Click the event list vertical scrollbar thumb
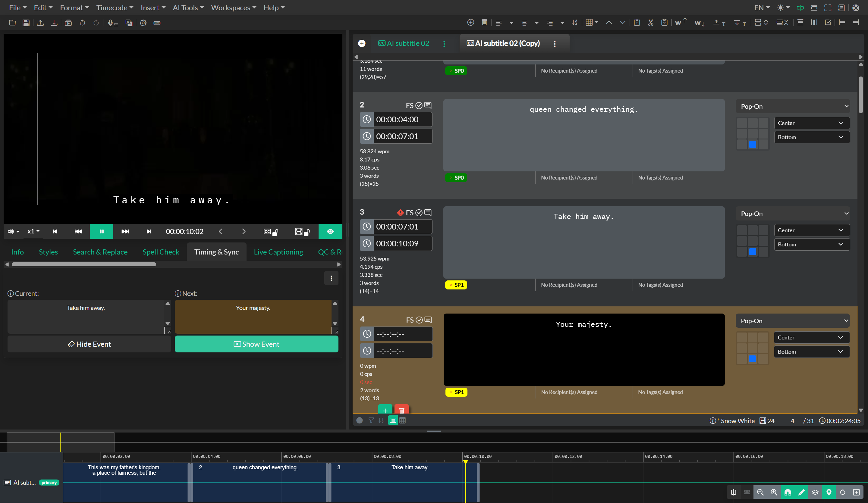Viewport: 868px width, 503px height. [861, 95]
